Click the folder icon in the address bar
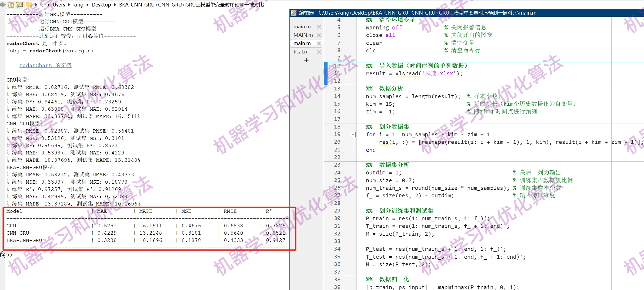This screenshot has width=644, height=290. (x=29, y=4)
